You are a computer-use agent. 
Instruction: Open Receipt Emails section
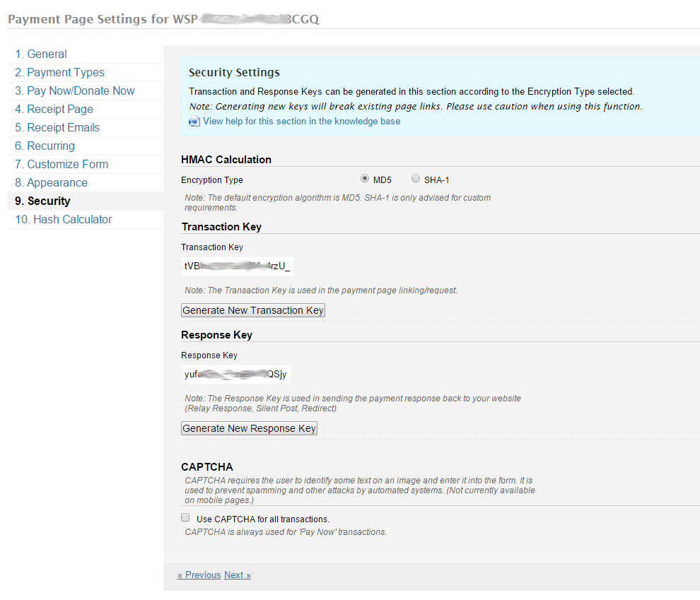[x=57, y=128]
